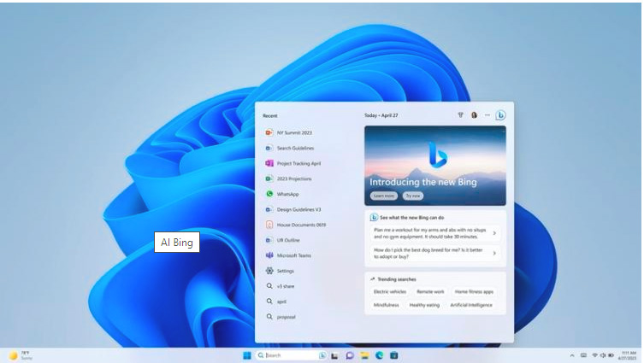Open the clock and date in taskbar

click(629, 355)
